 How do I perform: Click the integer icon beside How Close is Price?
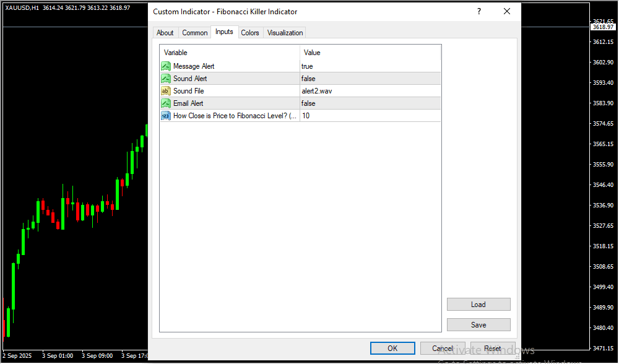click(166, 116)
